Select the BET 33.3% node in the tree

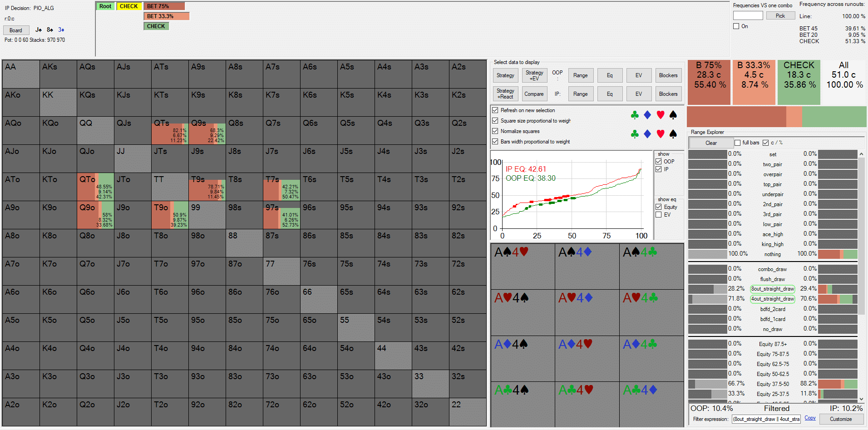click(166, 16)
